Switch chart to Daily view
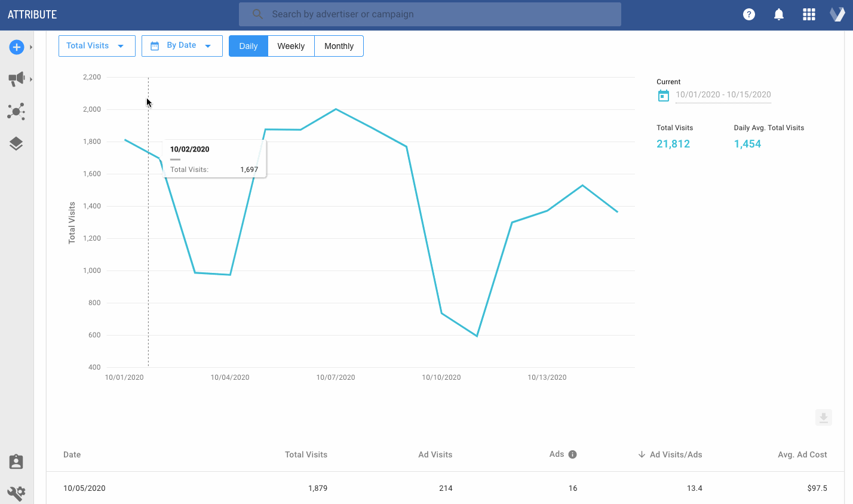This screenshot has width=853, height=504. (x=248, y=46)
